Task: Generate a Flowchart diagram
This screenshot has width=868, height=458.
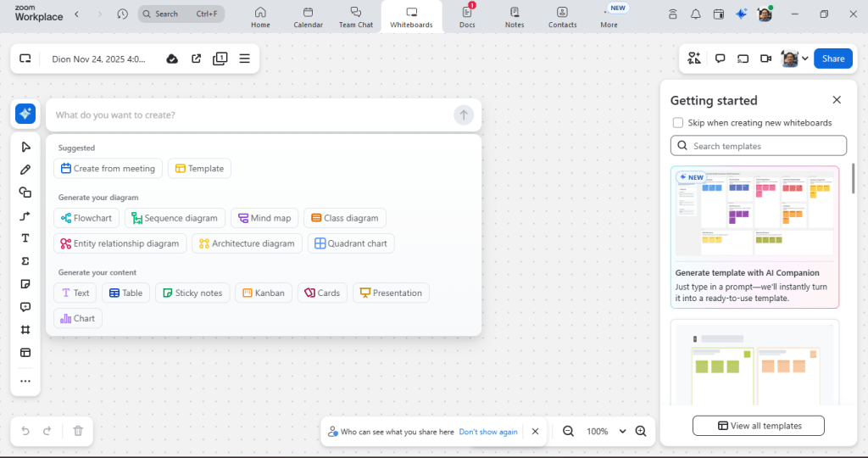Action: [x=86, y=218]
